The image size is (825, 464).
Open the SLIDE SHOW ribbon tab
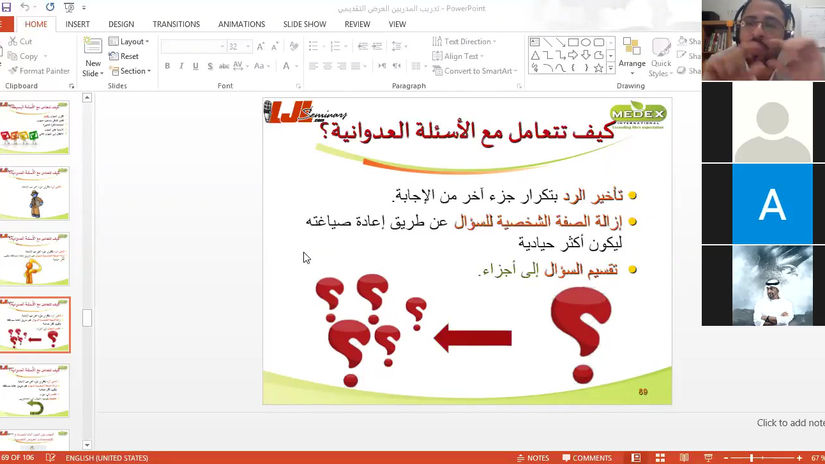pyautogui.click(x=305, y=24)
